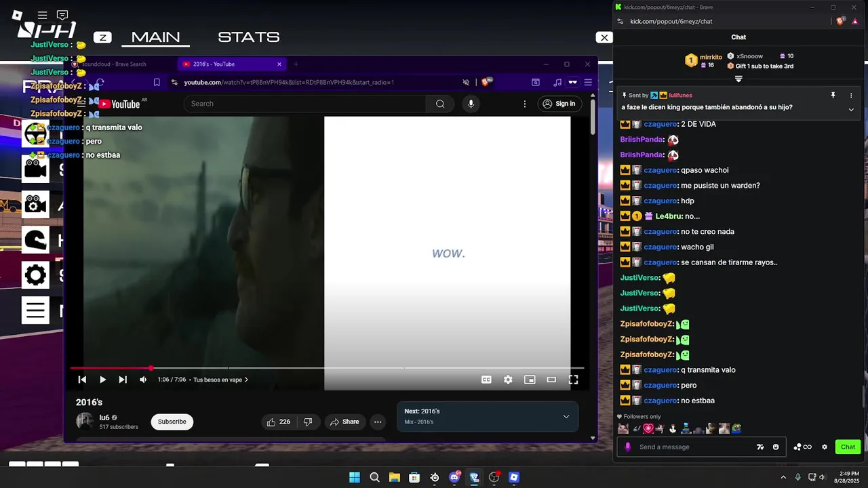Image resolution: width=868 pixels, height=488 pixels.
Task: Close the 2016's - YouTube tab
Action: point(279,64)
